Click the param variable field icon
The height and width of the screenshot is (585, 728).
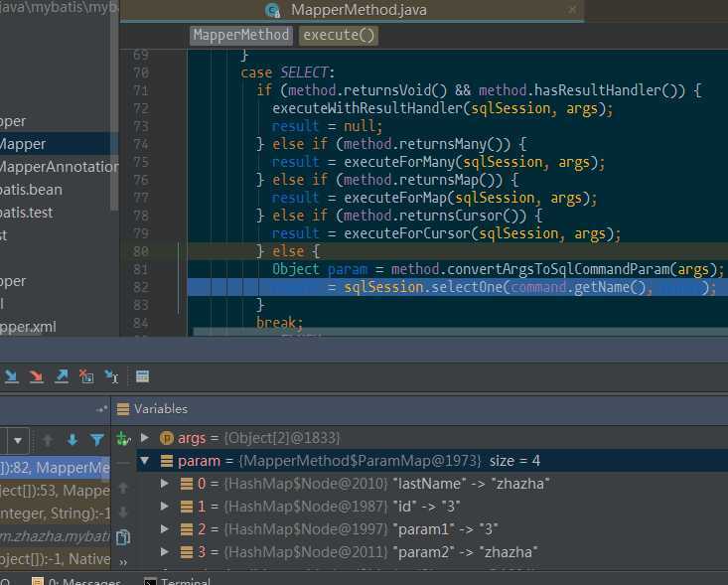pos(167,461)
